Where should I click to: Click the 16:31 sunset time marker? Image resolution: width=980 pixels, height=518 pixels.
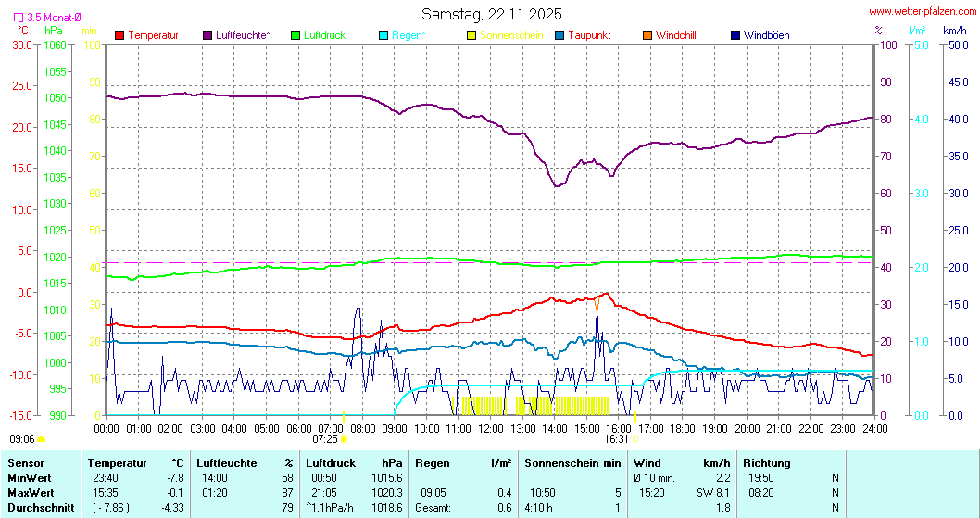tap(617, 439)
